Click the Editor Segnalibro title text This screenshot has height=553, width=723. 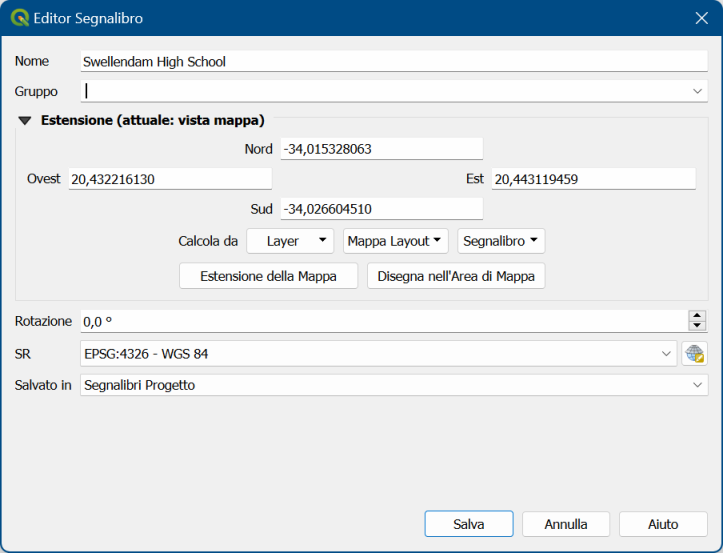(88, 18)
